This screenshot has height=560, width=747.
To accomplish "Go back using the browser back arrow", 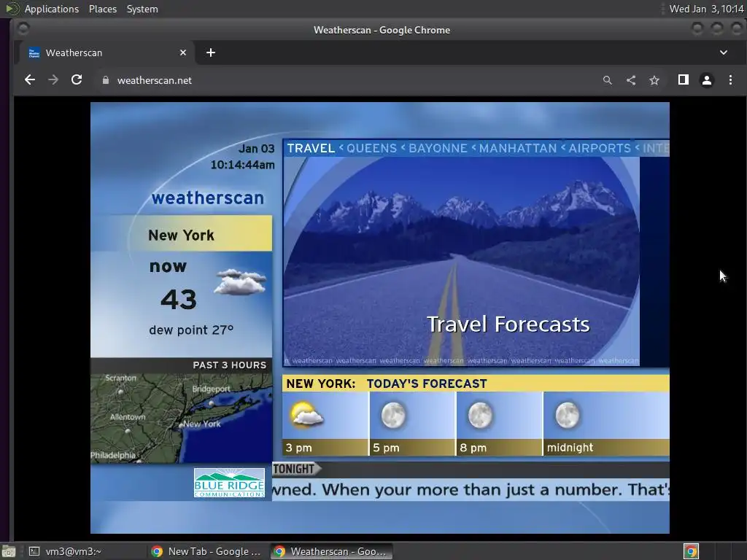I will coord(29,80).
